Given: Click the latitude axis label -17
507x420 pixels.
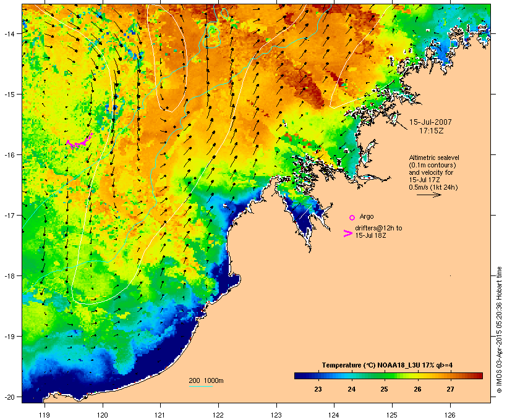Looking at the screenshot, I should pyautogui.click(x=9, y=215).
